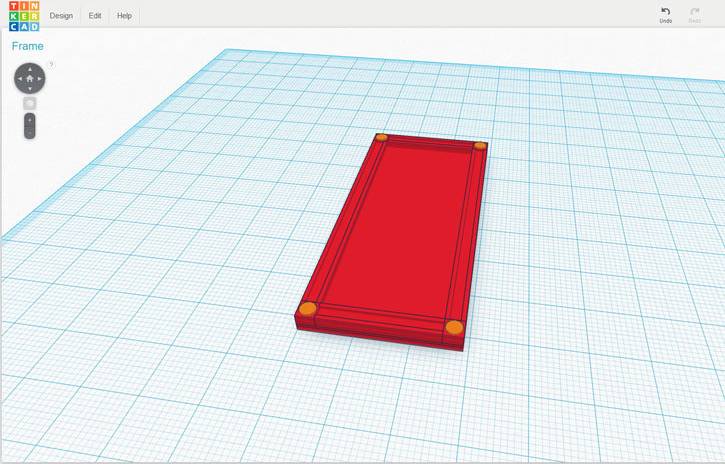Screen dimensions: 725x464
Task: Click the Redo button
Action: click(695, 14)
